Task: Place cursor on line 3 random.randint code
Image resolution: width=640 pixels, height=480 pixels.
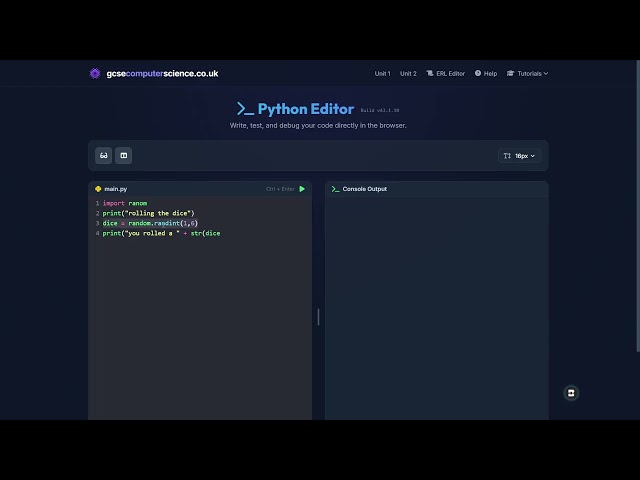Action: 150,223
